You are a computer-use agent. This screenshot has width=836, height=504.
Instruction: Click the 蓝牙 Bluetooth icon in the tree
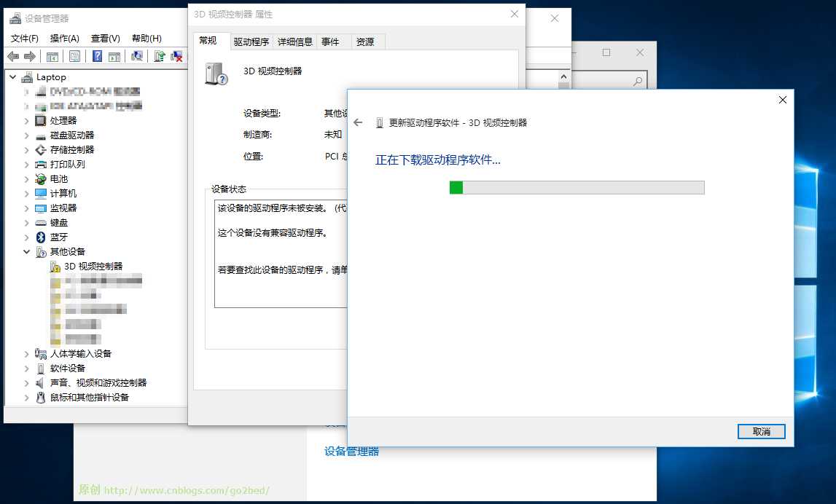(41, 237)
